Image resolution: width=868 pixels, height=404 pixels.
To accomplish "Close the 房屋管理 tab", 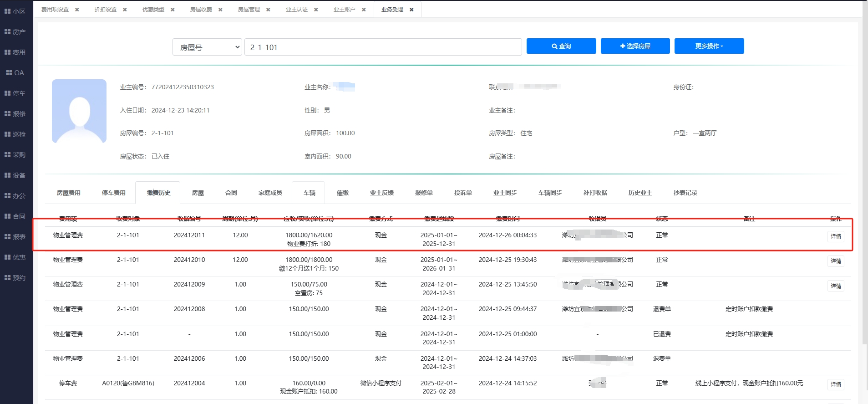I will [x=268, y=10].
